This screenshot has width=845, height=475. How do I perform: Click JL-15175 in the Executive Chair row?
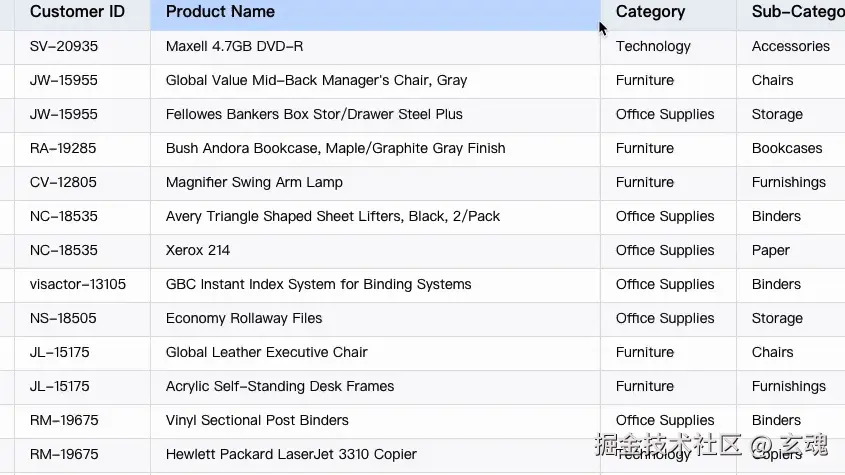[82, 353]
